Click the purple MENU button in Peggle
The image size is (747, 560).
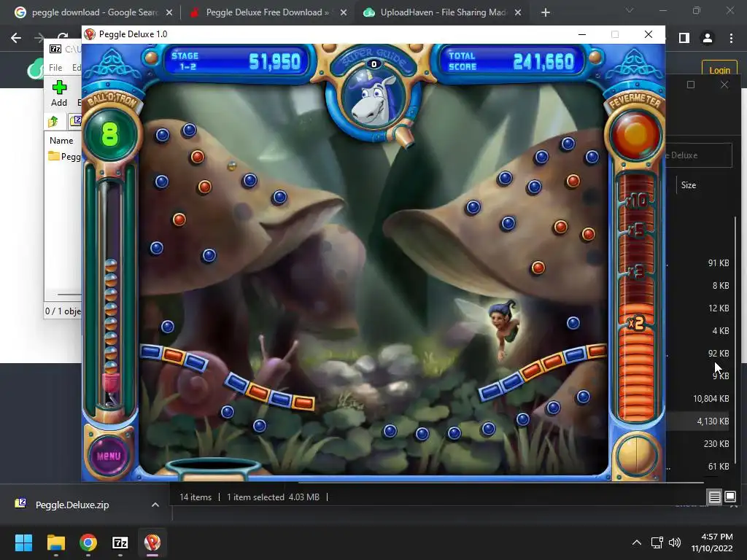click(x=109, y=456)
